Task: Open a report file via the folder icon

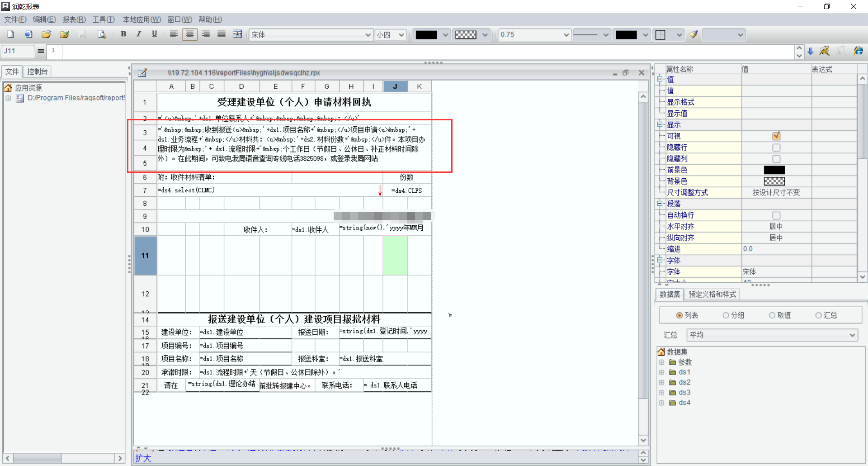Action: pyautogui.click(x=46, y=34)
